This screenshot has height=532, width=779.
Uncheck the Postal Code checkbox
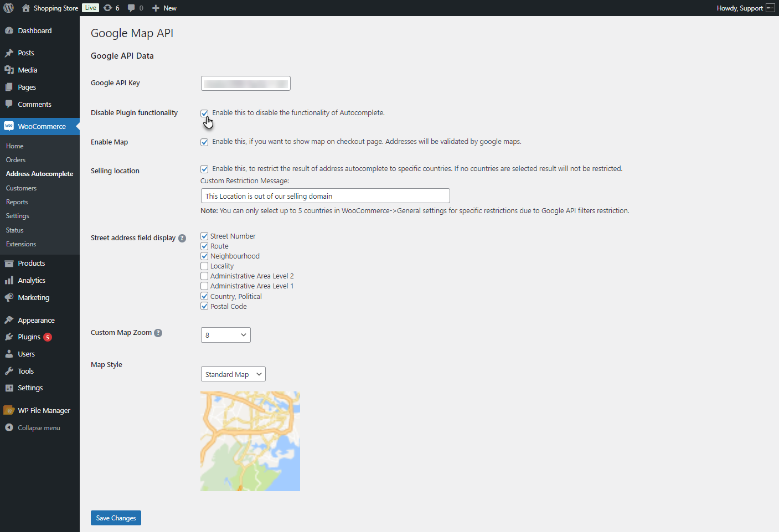[x=204, y=306]
